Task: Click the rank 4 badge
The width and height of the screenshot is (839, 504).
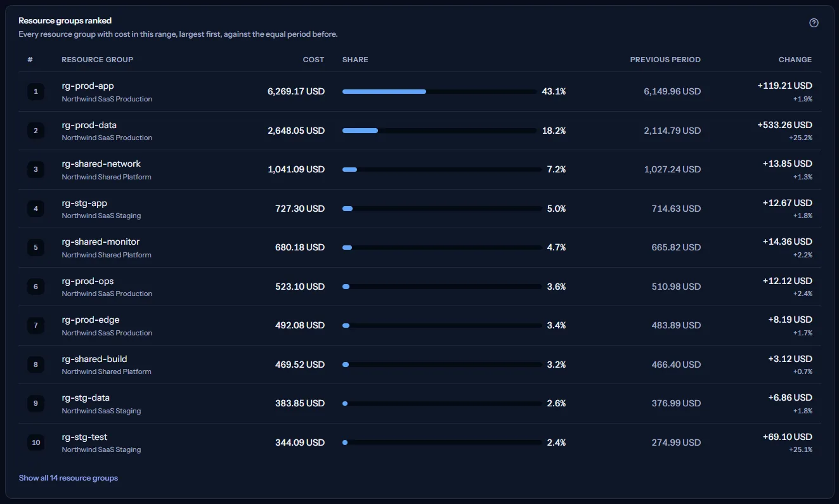Action: (x=36, y=209)
